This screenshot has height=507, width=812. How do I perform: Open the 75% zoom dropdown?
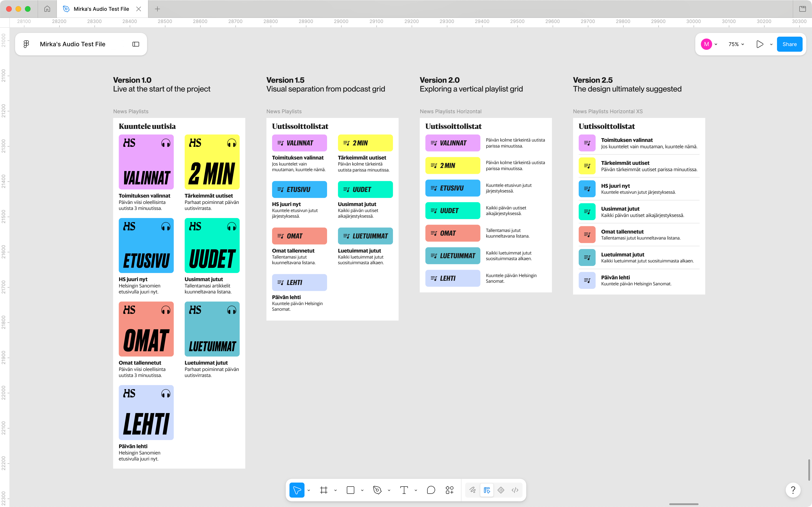click(x=736, y=44)
